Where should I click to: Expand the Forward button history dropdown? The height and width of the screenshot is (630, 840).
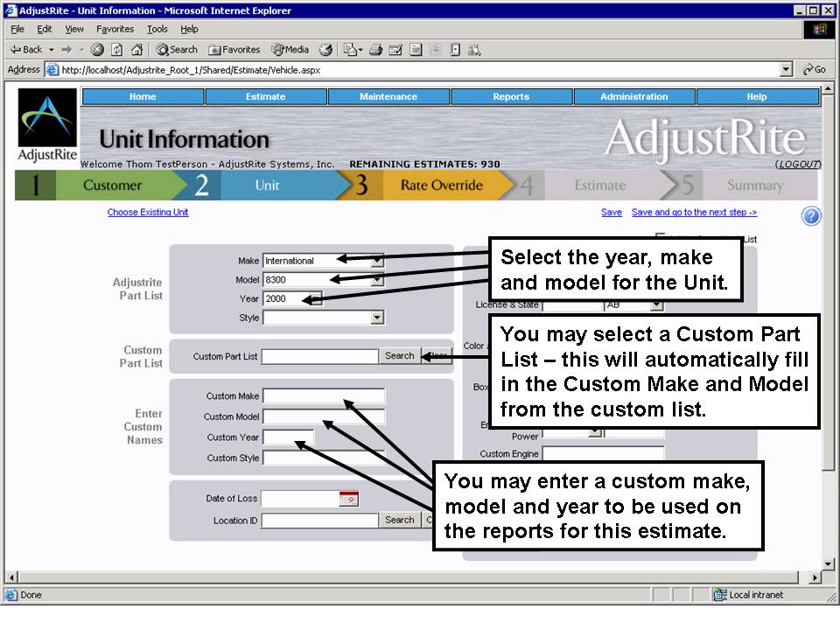[81, 50]
